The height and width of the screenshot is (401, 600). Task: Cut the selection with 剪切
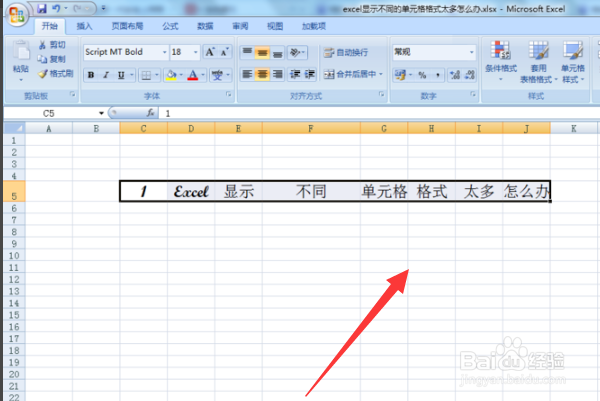point(52,45)
